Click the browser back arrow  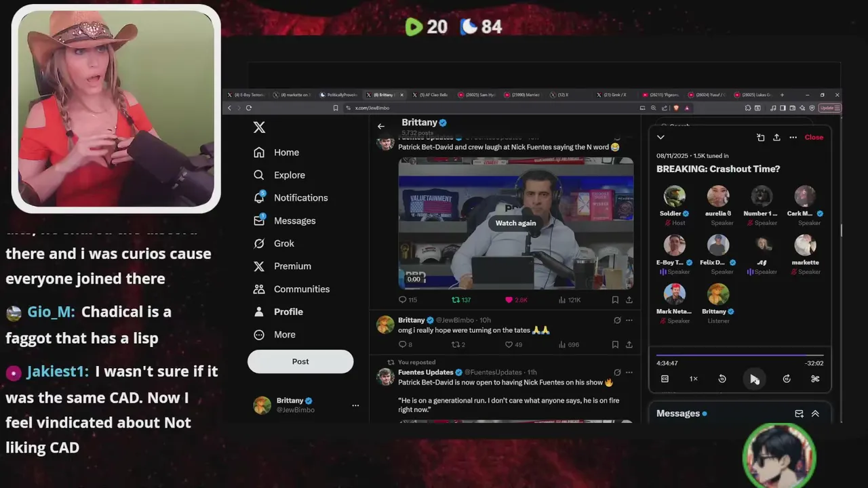pos(229,108)
